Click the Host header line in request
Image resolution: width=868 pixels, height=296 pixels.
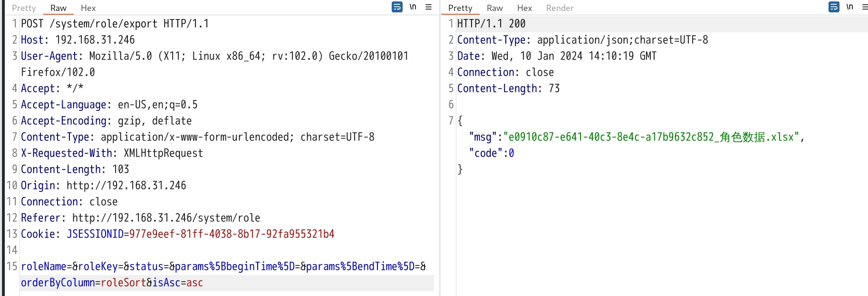coord(78,40)
